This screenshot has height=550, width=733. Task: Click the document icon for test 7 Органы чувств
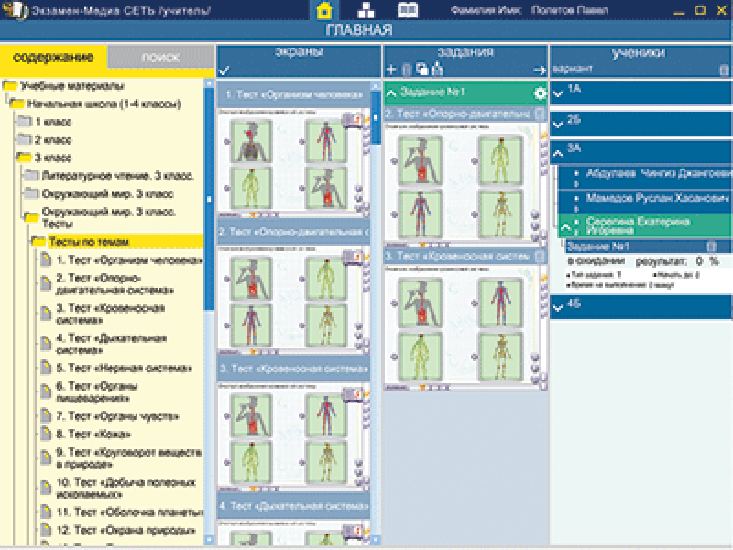[45, 415]
